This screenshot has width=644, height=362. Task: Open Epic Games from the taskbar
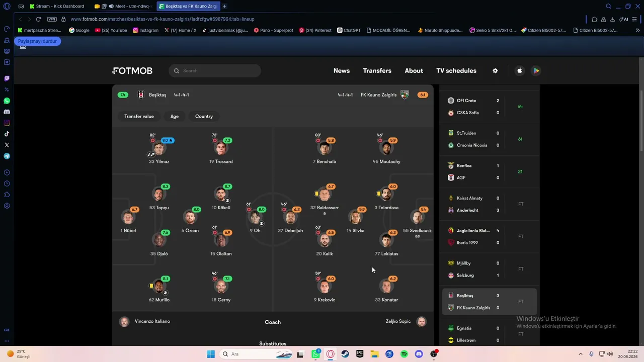click(x=360, y=354)
